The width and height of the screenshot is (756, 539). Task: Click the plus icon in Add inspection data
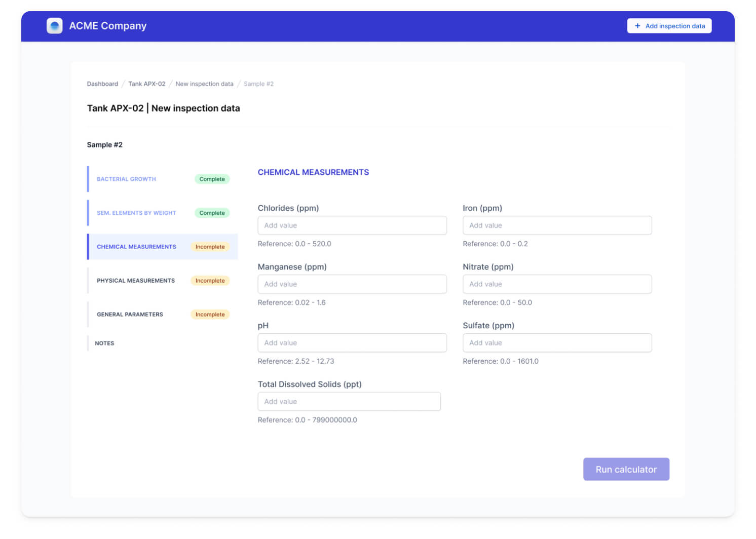[x=637, y=26]
